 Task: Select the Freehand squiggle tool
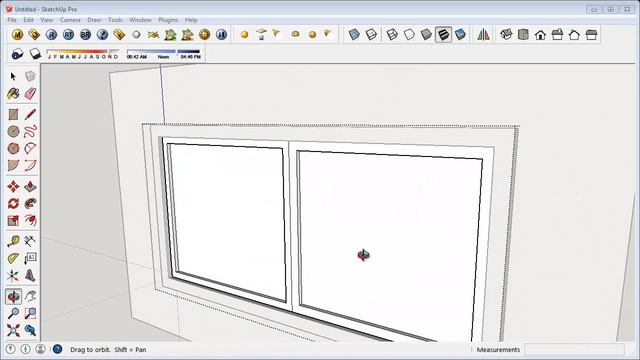coord(30,131)
